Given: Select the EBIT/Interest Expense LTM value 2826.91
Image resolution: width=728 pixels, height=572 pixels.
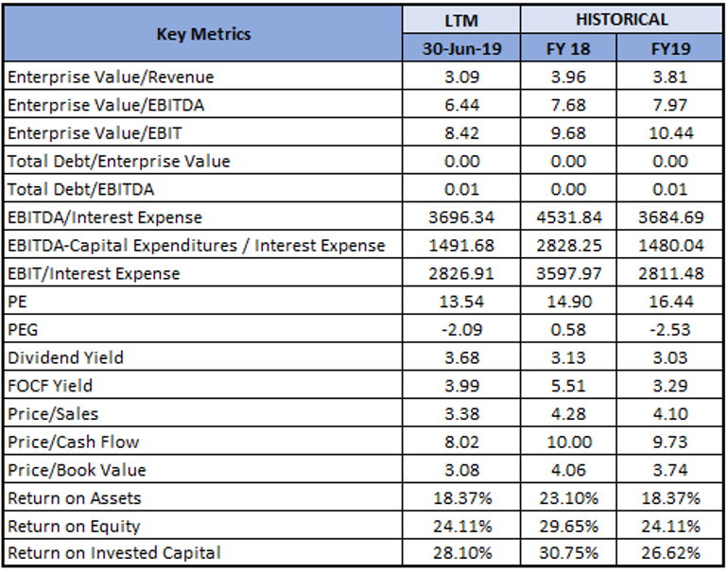Looking at the screenshot, I should click(461, 273).
